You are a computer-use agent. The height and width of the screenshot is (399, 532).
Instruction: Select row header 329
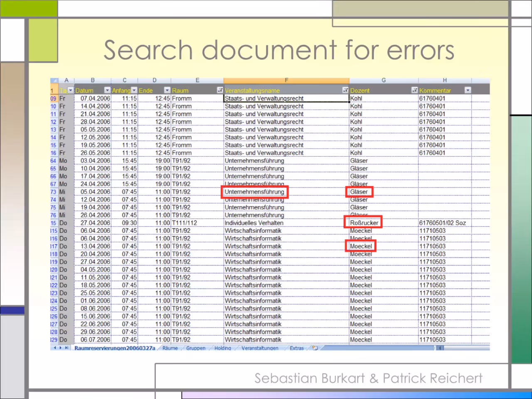pyautogui.click(x=54, y=340)
